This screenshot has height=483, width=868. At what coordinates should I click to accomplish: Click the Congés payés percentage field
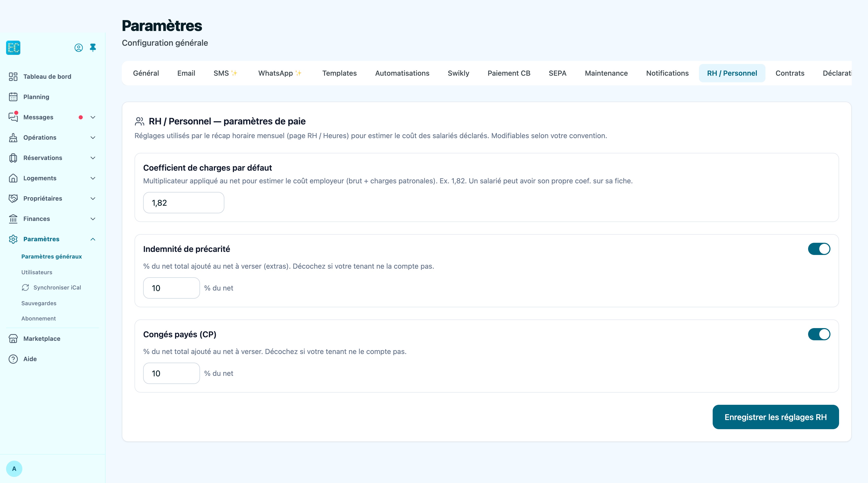coord(172,373)
